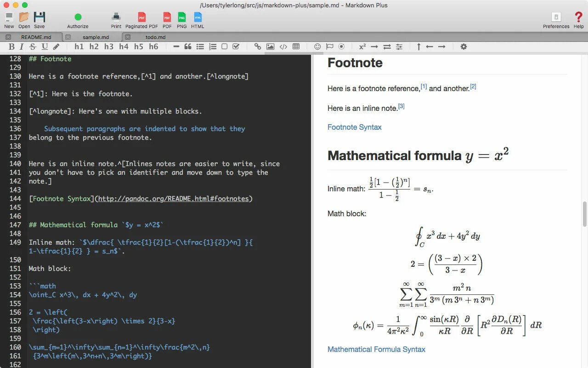Click the up arrow toolbar icon
This screenshot has height=368, width=588.
coord(418,46)
